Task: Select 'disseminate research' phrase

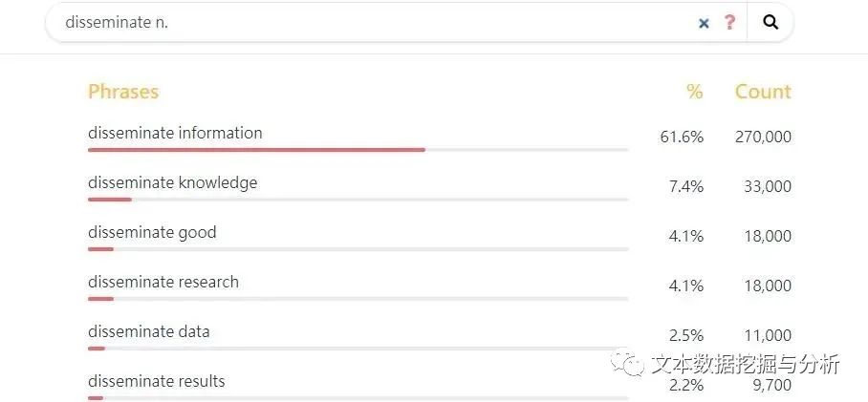Action: pyautogui.click(x=163, y=282)
